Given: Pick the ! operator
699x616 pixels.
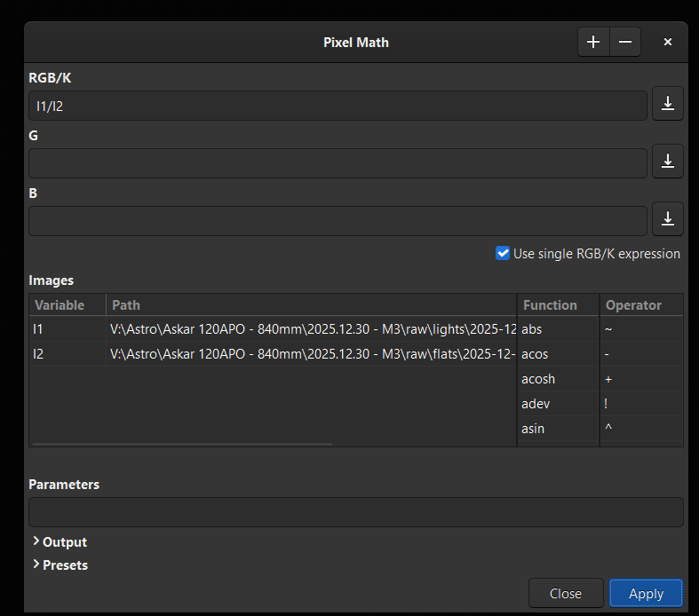Looking at the screenshot, I should tap(641, 404).
